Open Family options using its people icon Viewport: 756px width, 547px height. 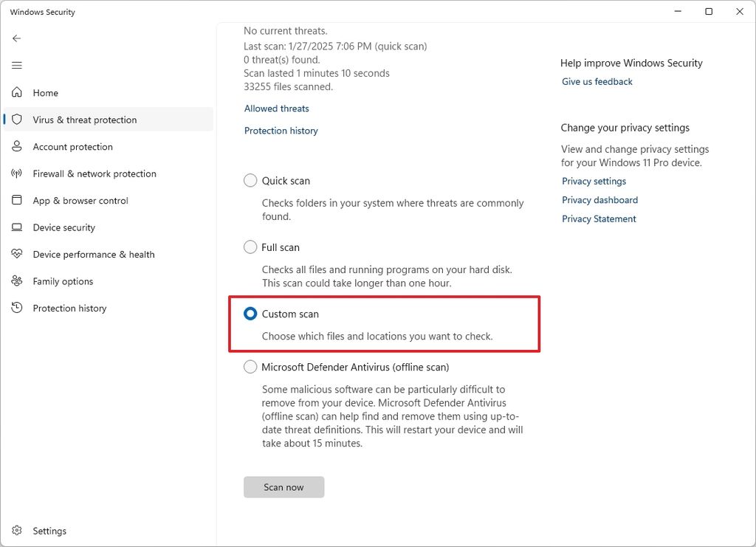16,281
